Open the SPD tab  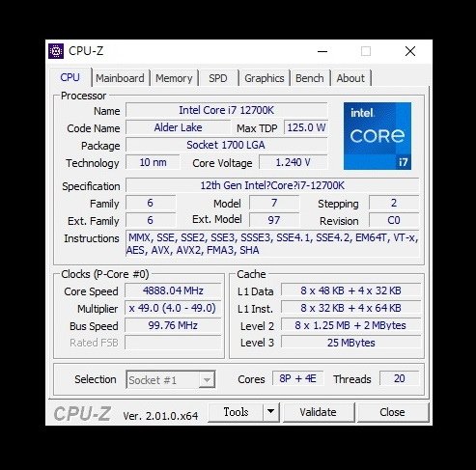(218, 78)
